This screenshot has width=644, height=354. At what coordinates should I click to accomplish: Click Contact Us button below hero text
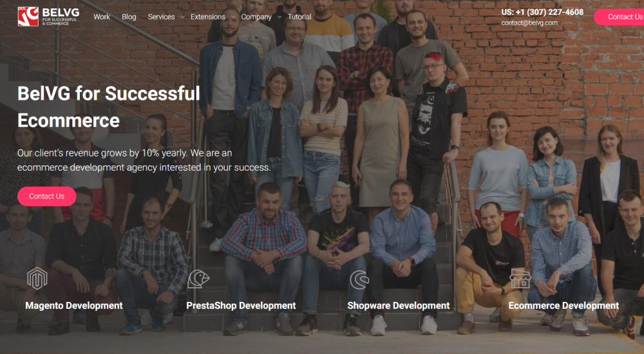pos(47,196)
